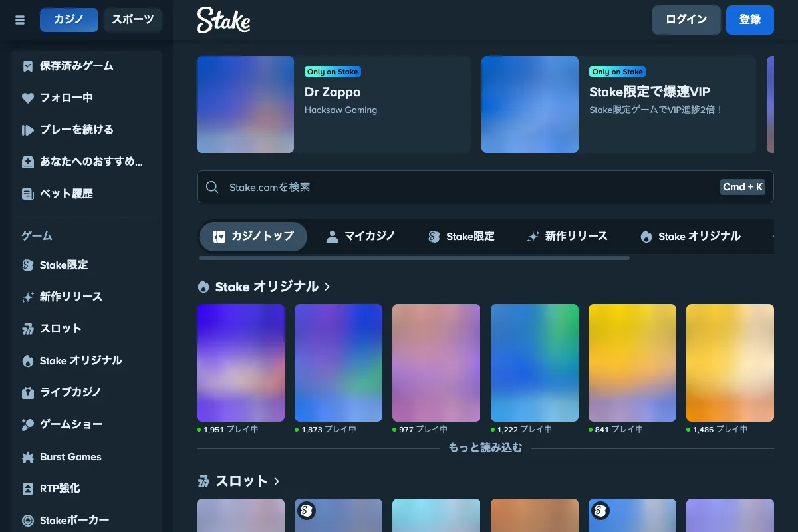This screenshot has width=798, height=532.
Task: Click the sparkle icon beside sidebar 新作リリース
Action: click(27, 297)
